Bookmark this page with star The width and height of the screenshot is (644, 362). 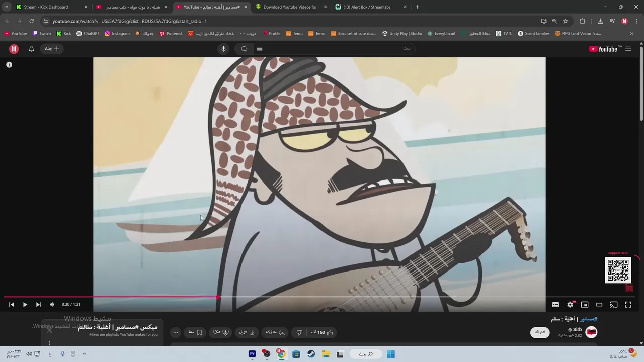[x=566, y=21]
